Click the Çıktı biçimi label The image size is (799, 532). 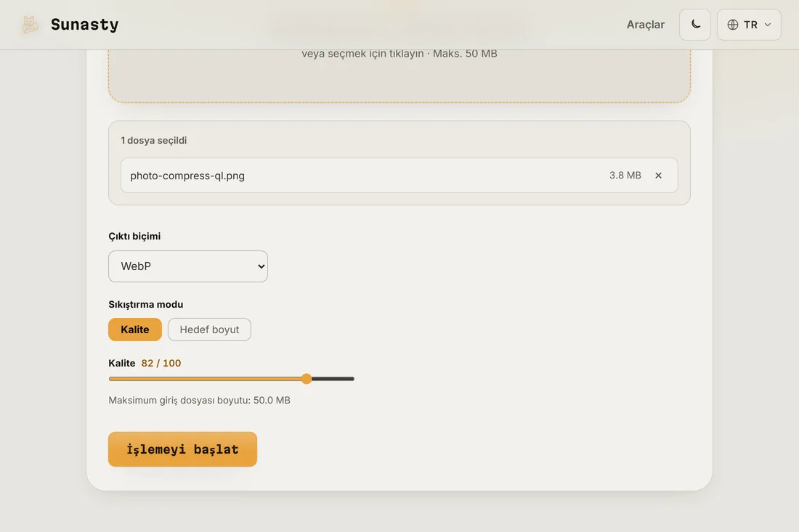[134, 236]
